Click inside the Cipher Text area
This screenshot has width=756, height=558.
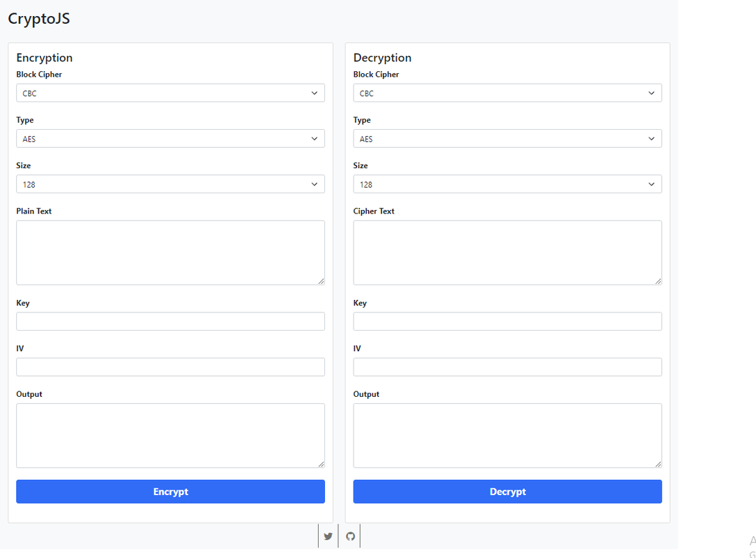click(507, 251)
